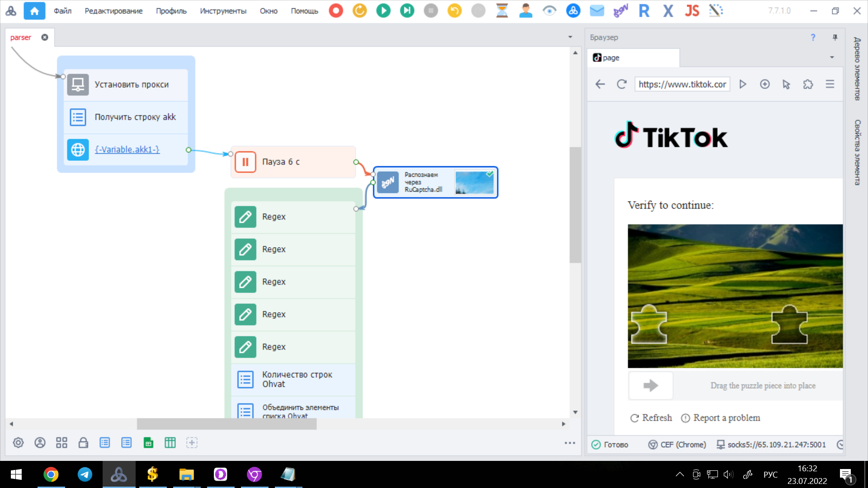Click the browser URL address field
868x488 pixels.
[x=682, y=84]
